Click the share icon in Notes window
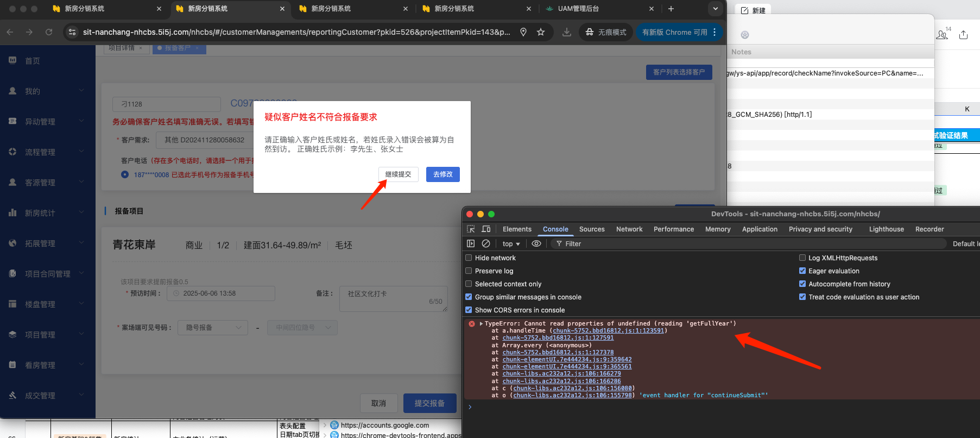Image resolution: width=980 pixels, height=438 pixels. click(x=963, y=35)
